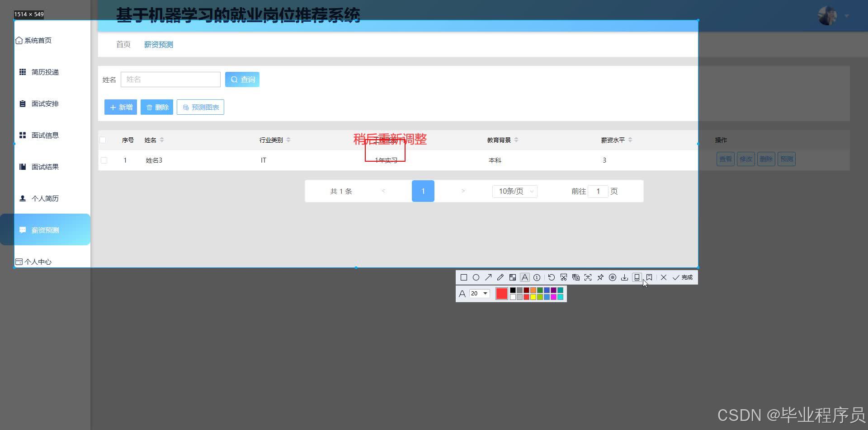Viewport: 868px width, 430px height.
Task: Click inside the 姓名 search input field
Action: coord(170,79)
